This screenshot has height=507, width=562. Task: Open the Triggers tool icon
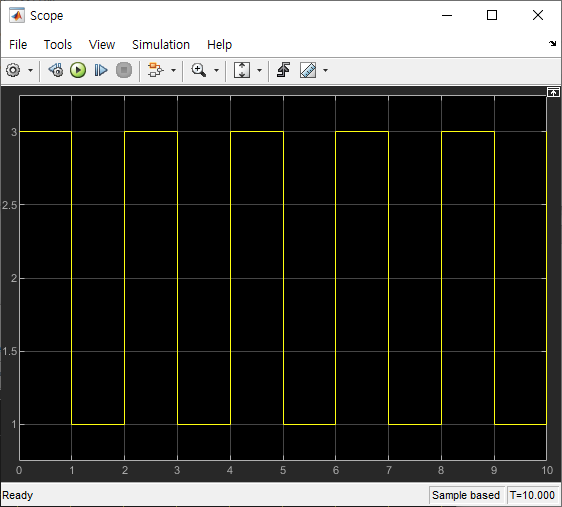click(x=284, y=70)
